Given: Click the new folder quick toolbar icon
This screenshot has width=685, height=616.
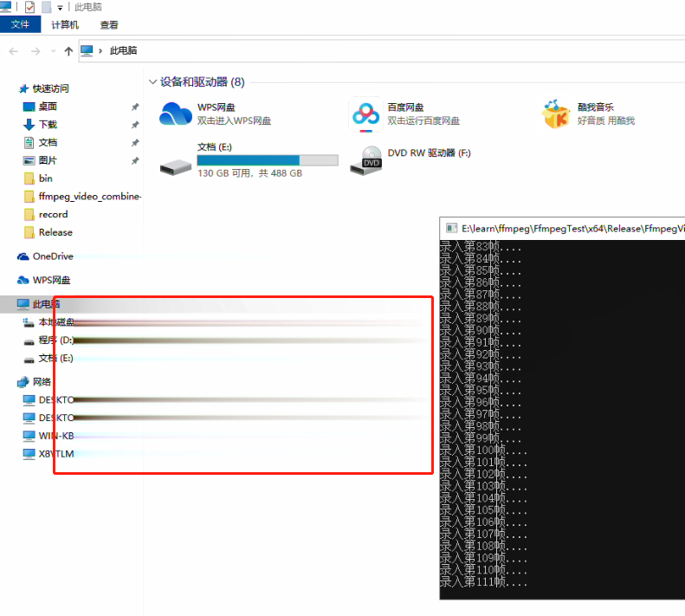Looking at the screenshot, I should pos(46,7).
